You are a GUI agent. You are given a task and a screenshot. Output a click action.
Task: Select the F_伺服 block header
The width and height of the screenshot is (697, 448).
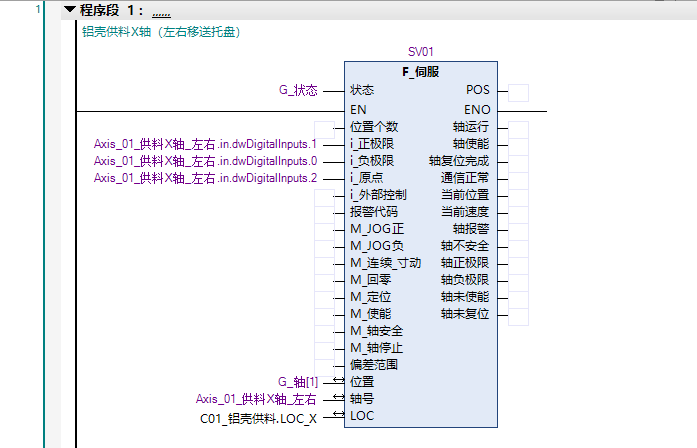click(420, 72)
